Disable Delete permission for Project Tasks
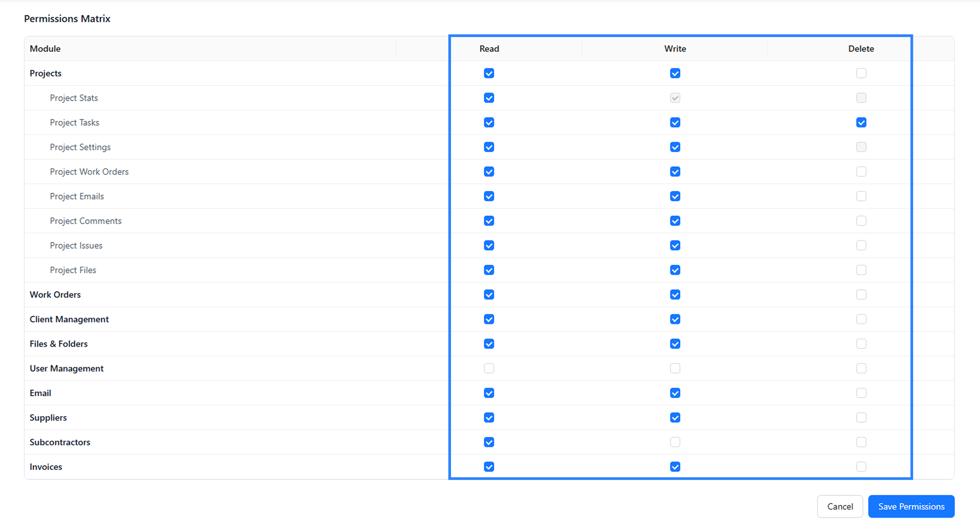 point(861,123)
